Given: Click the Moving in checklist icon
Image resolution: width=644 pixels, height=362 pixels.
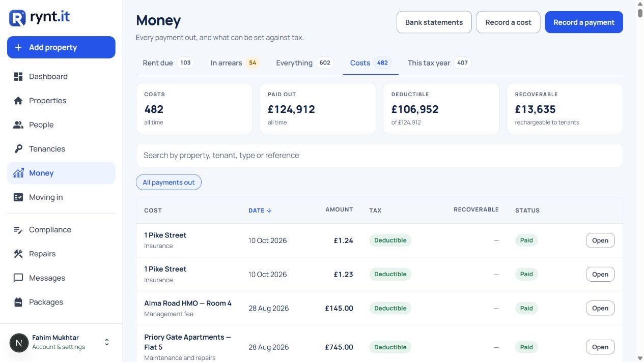Looking at the screenshot, I should pyautogui.click(x=18, y=197).
